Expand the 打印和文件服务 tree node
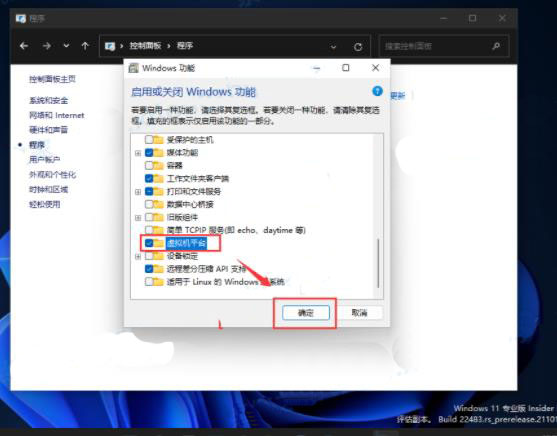557x436 pixels. click(x=138, y=192)
